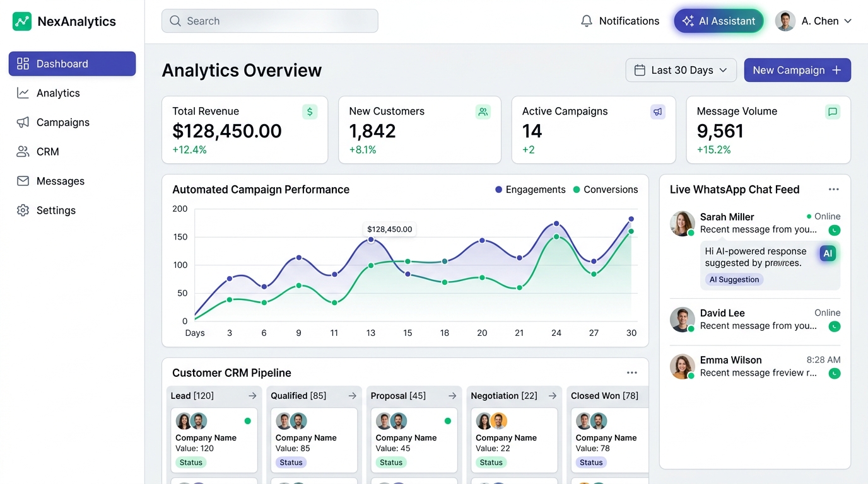Click the AI Suggestion tag
The width and height of the screenshot is (868, 484).
[x=734, y=280]
